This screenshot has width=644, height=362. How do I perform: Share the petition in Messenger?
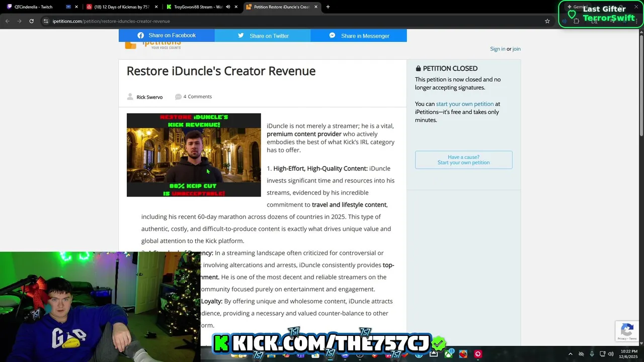pyautogui.click(x=359, y=36)
